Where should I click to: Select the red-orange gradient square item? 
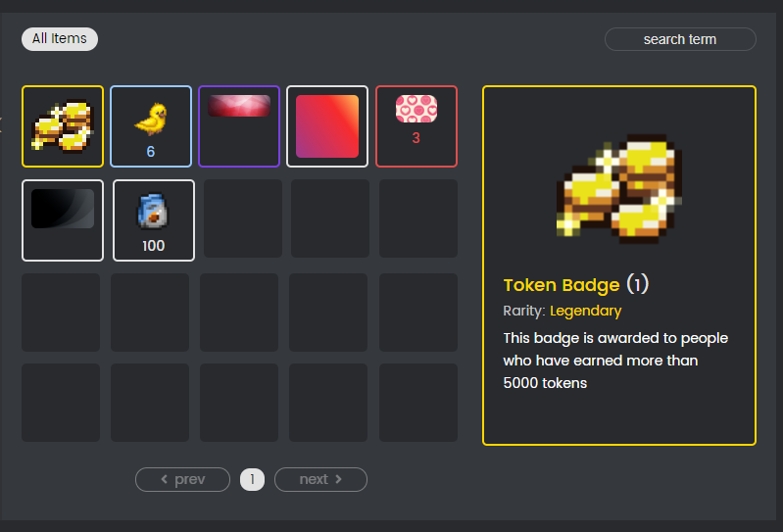tap(327, 126)
